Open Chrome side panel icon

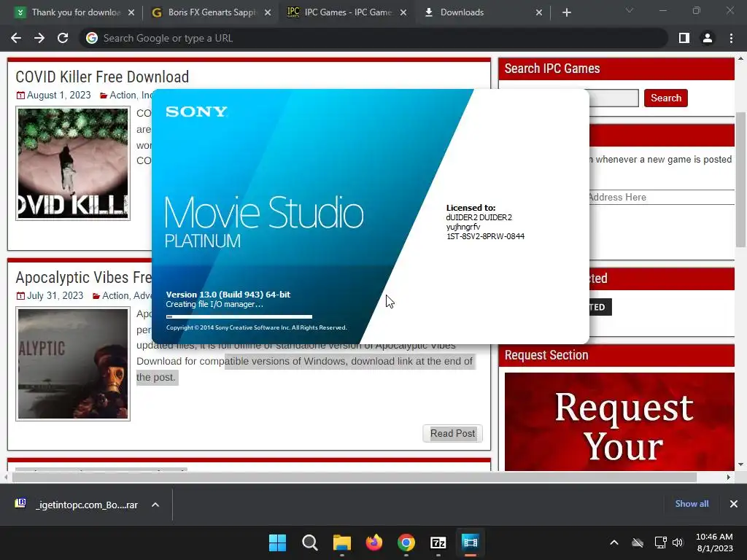[x=684, y=38]
